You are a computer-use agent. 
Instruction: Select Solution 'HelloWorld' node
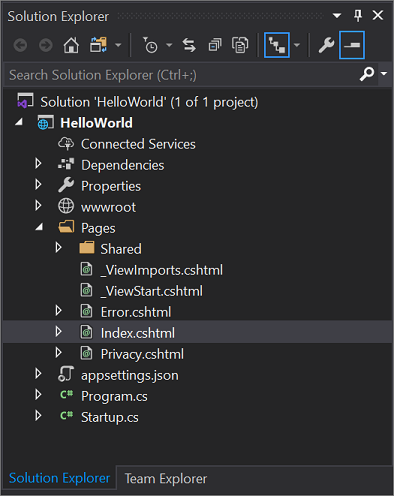point(149,102)
